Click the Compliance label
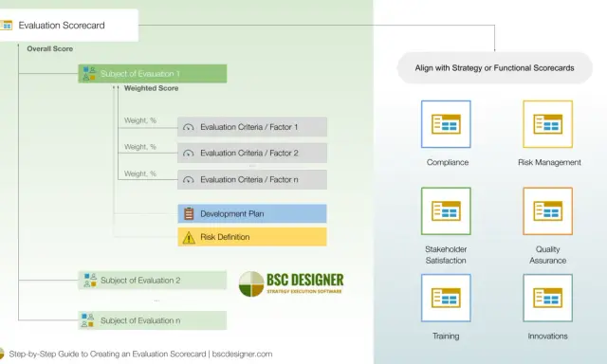The height and width of the screenshot is (364, 607). pos(448,162)
